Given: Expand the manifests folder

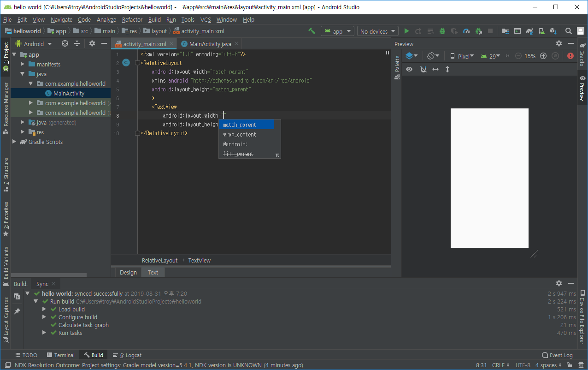Looking at the screenshot, I should coord(23,64).
